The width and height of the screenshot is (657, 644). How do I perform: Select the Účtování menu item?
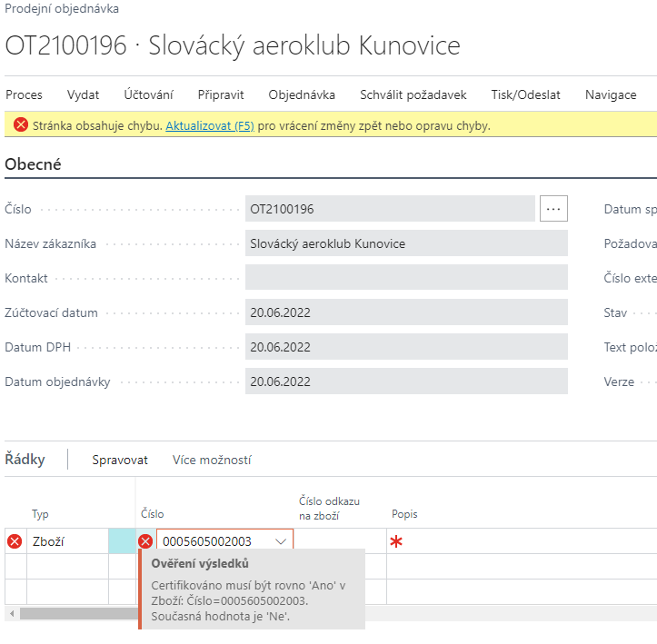pos(148,94)
